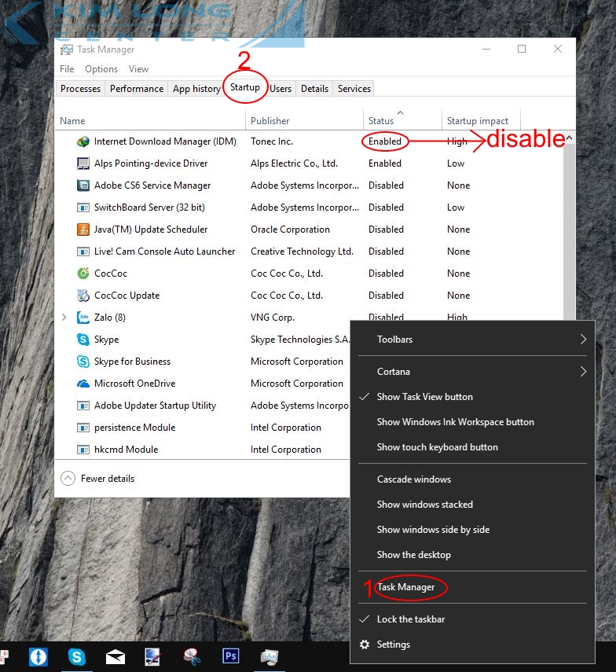Sort the list by Startup impact column
Viewport: 616px width, 672px height.
pos(477,121)
